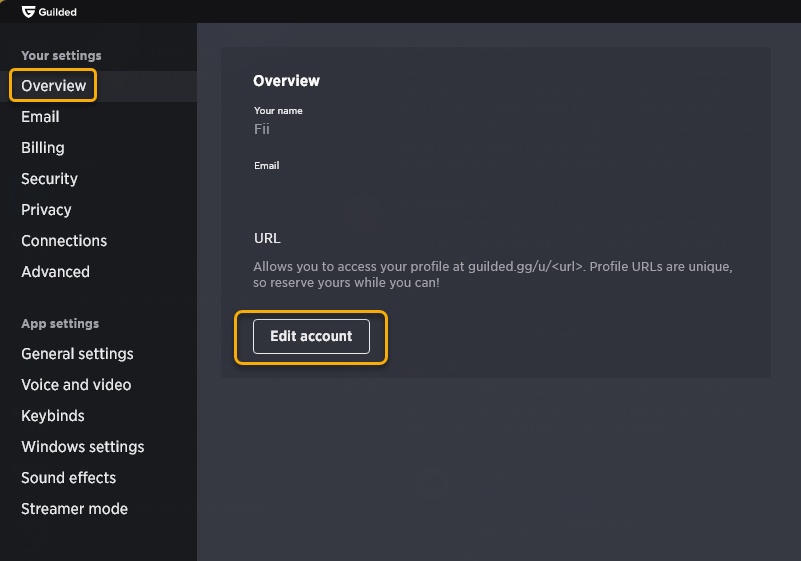This screenshot has height=561, width=801.
Task: Select Windows settings
Action: 83,447
